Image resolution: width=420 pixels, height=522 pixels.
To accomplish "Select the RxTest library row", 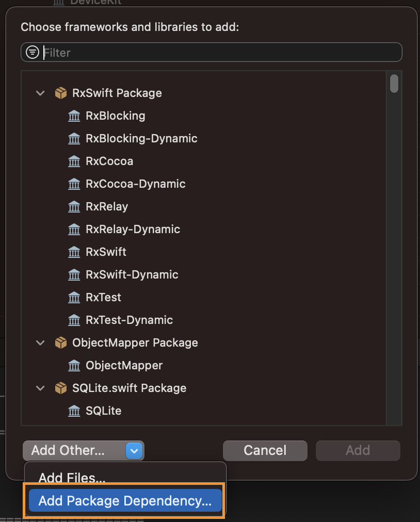I will pyautogui.click(x=204, y=297).
